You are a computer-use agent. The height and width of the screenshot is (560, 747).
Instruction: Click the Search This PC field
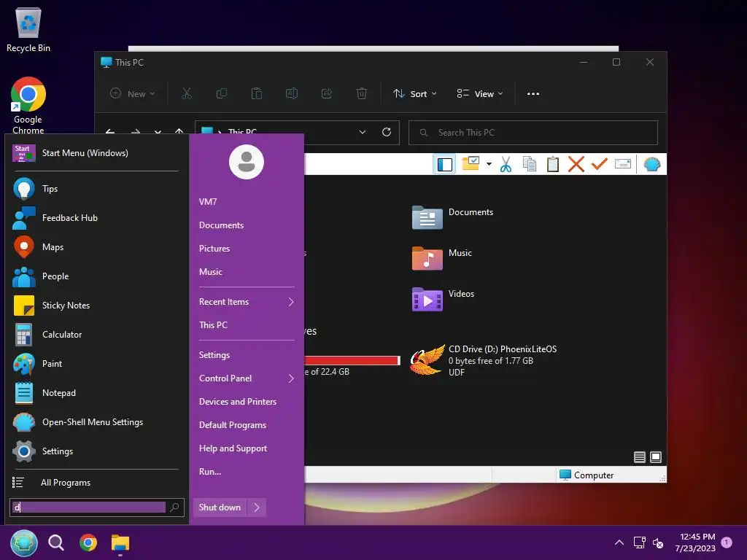tap(533, 133)
